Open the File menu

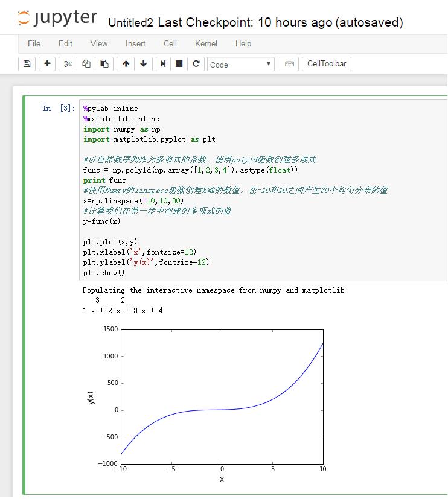pyautogui.click(x=34, y=43)
